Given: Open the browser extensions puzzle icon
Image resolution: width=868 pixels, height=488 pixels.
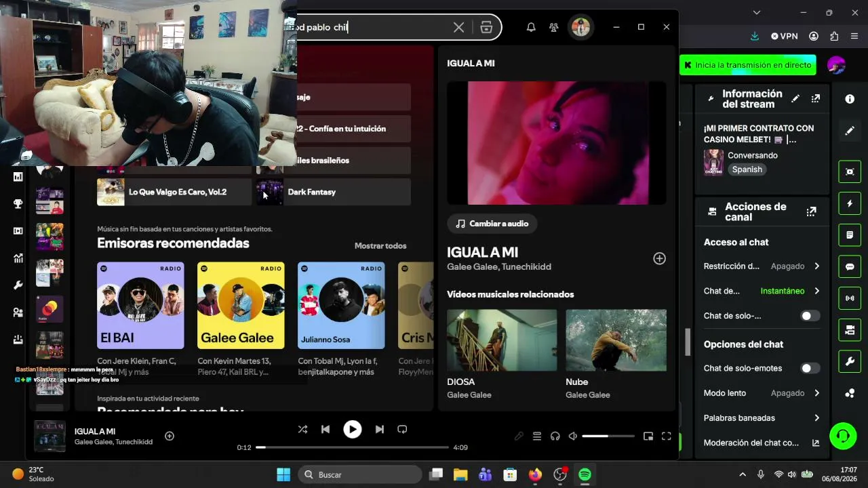Looking at the screenshot, I should (834, 36).
